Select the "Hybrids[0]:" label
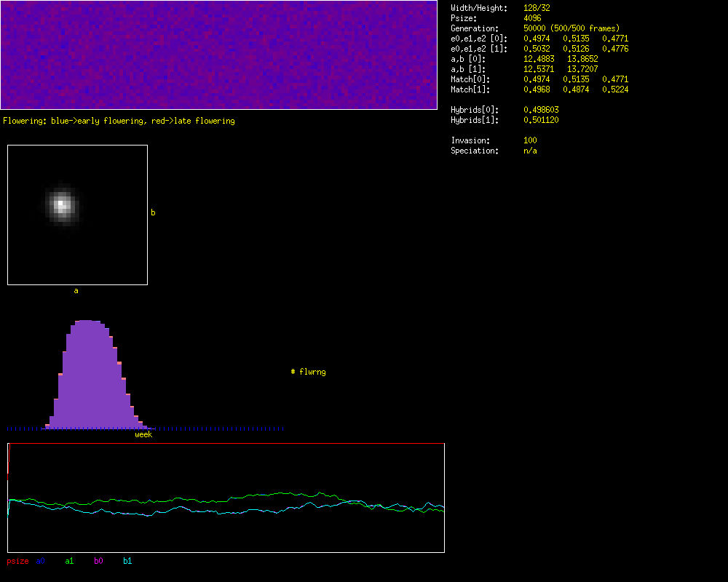This screenshot has height=582, width=728. [475, 111]
